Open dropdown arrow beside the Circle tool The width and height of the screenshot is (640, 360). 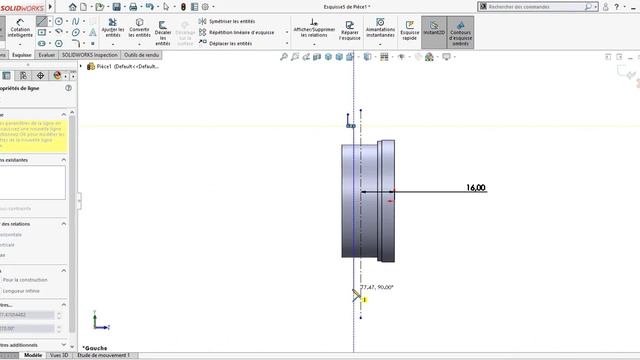coord(67,21)
